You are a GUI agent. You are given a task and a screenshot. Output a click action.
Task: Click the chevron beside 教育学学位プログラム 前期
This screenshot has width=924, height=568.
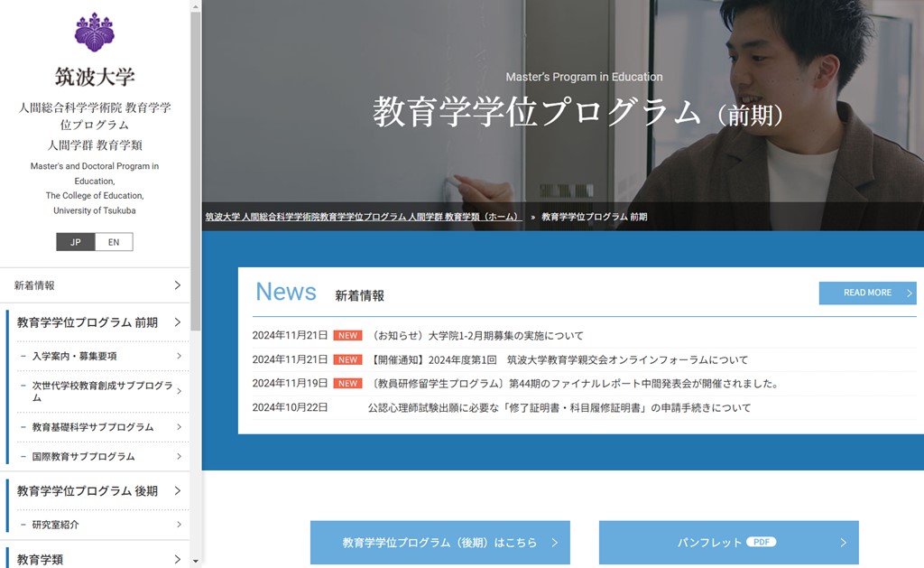coord(178,322)
